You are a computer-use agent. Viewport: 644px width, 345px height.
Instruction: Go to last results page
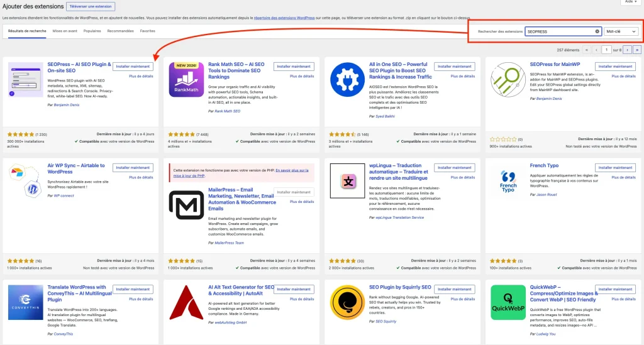[x=637, y=50]
